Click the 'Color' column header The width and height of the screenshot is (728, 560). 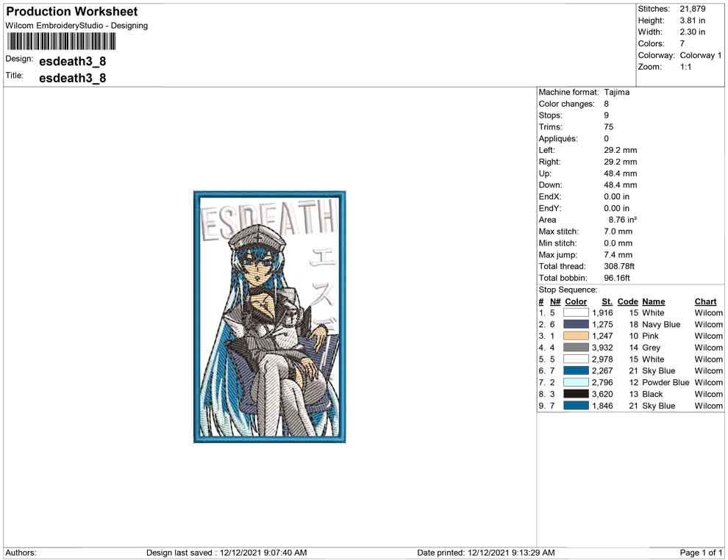coord(576,301)
